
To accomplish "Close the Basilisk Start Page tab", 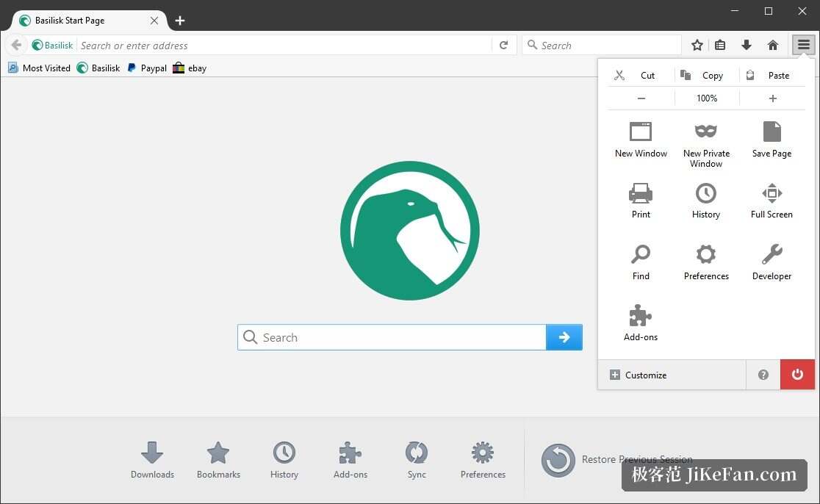I will 154,21.
